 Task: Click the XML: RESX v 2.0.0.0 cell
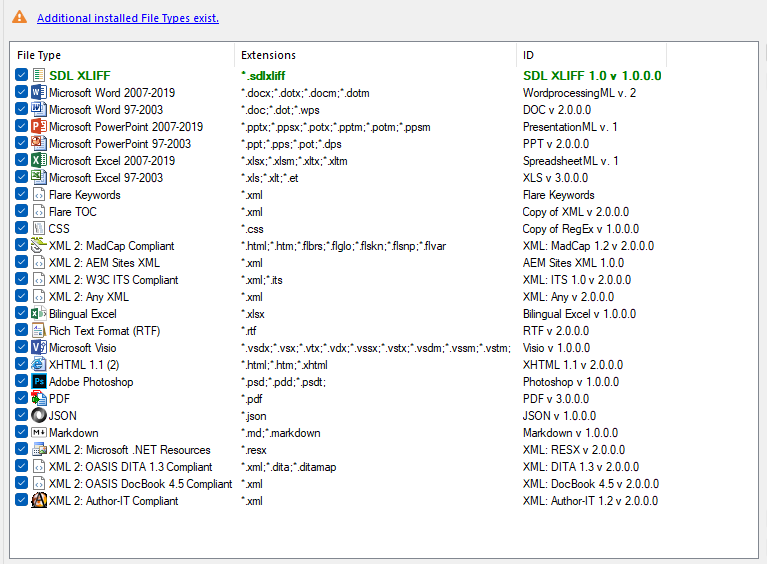(x=574, y=450)
